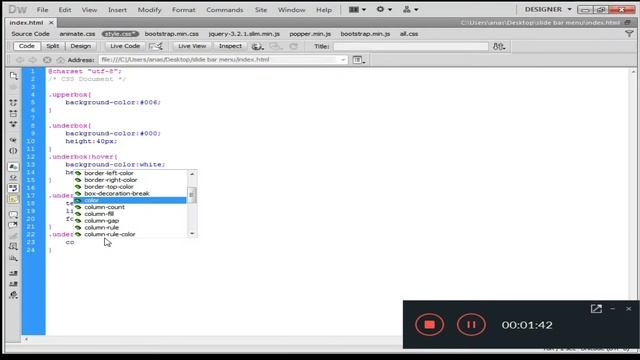The height and width of the screenshot is (360, 640).
Task: Open Preview in Browser globe dropdown
Action: [257, 47]
